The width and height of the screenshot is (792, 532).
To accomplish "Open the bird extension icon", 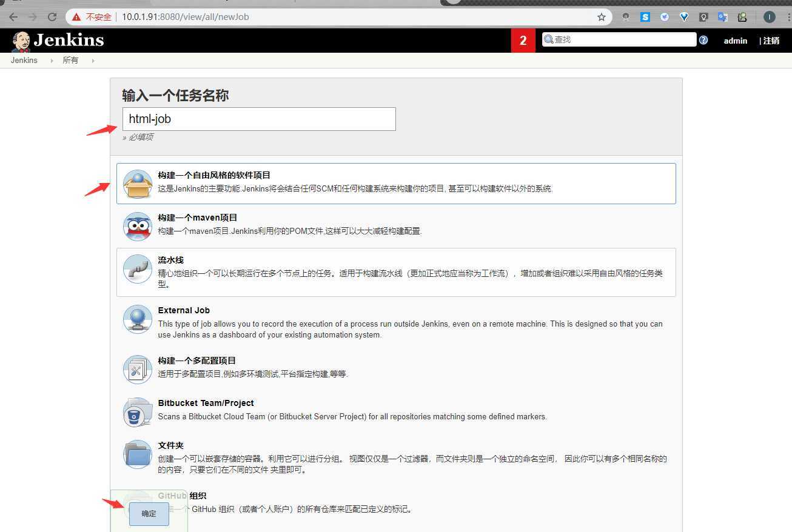I will [665, 17].
